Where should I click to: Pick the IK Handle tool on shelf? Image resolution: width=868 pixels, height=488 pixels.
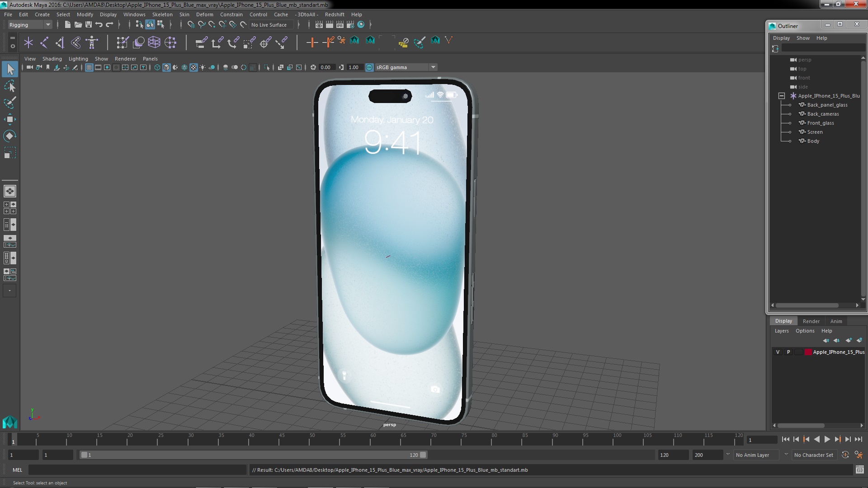60,42
